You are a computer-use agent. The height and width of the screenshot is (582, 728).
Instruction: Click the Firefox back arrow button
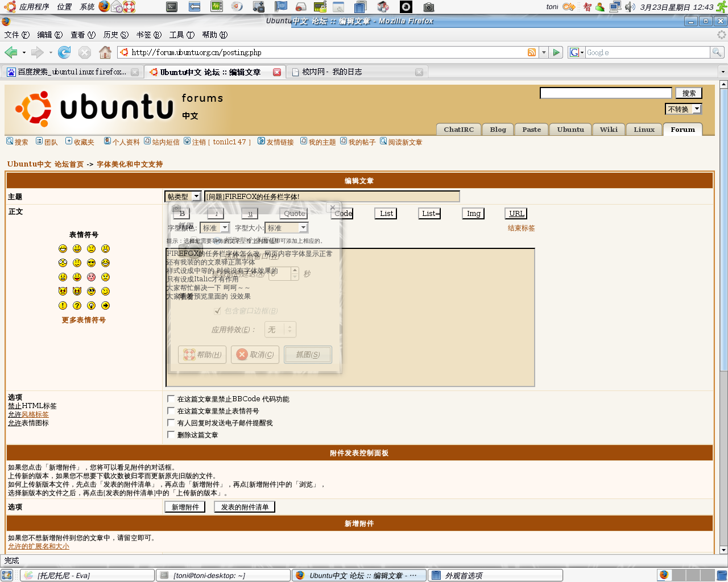coord(11,52)
